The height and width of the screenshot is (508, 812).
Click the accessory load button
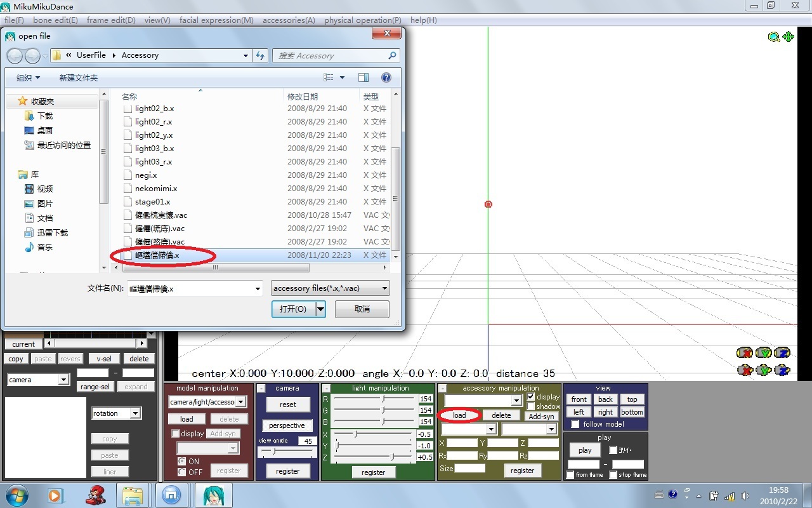coord(459,415)
